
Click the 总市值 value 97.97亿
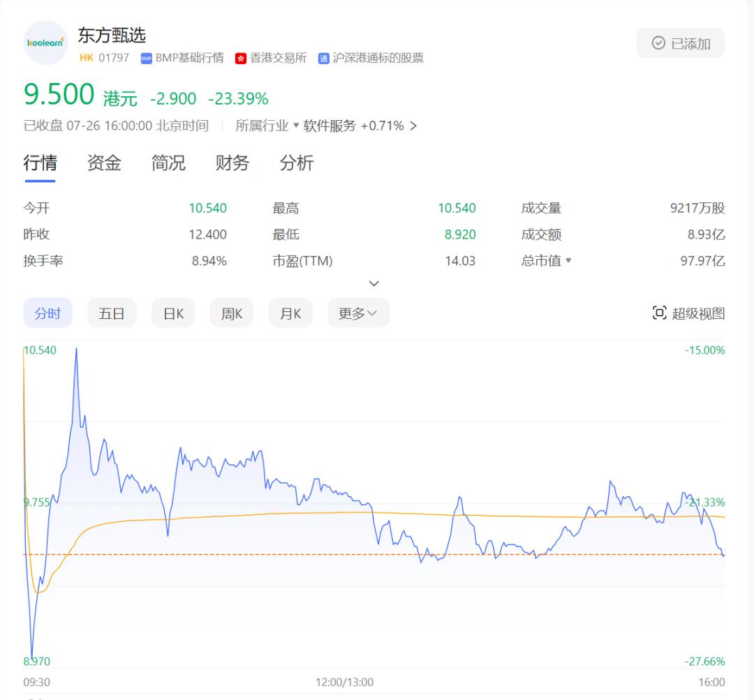coord(702,261)
